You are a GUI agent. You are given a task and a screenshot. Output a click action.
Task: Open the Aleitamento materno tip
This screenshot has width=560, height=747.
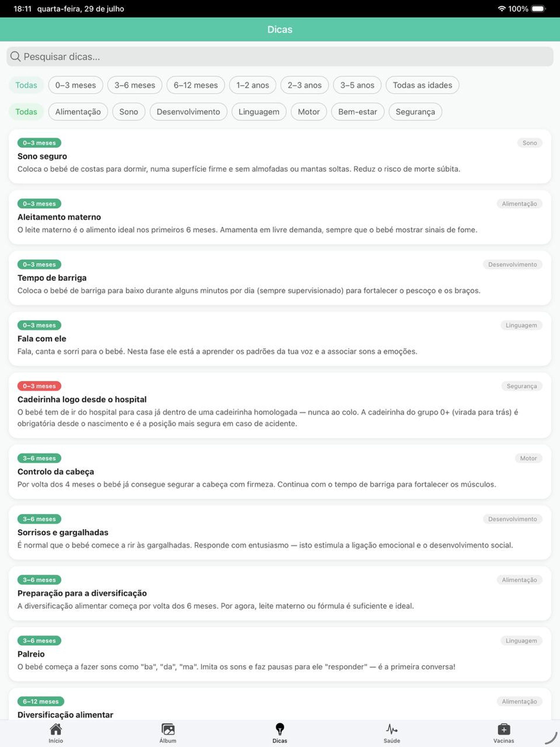coord(280,217)
